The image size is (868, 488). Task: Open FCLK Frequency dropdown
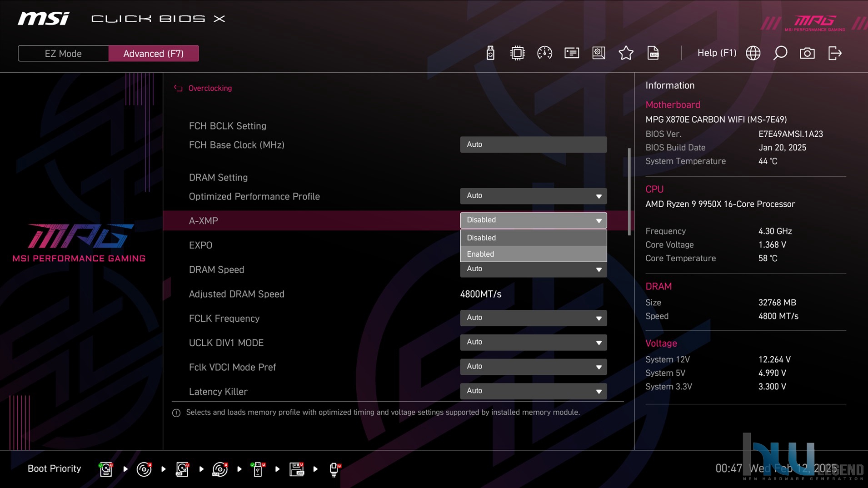pos(533,318)
